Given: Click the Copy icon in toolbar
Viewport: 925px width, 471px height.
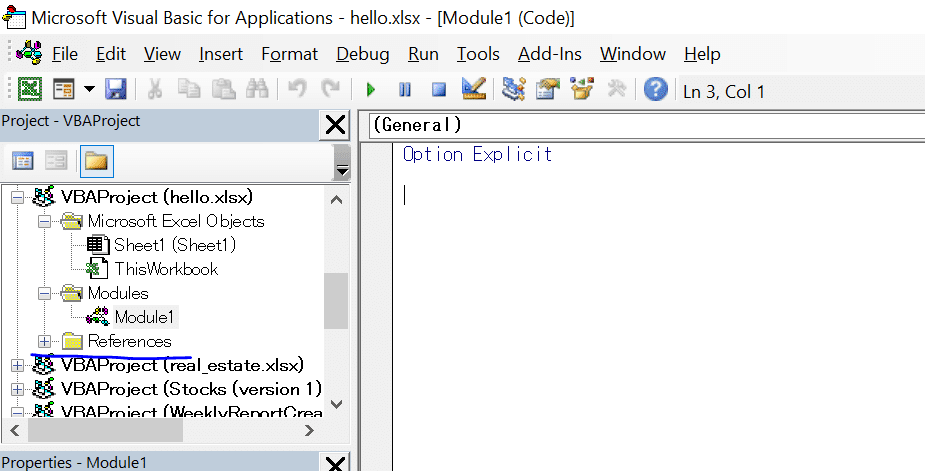Looking at the screenshot, I should [x=189, y=90].
